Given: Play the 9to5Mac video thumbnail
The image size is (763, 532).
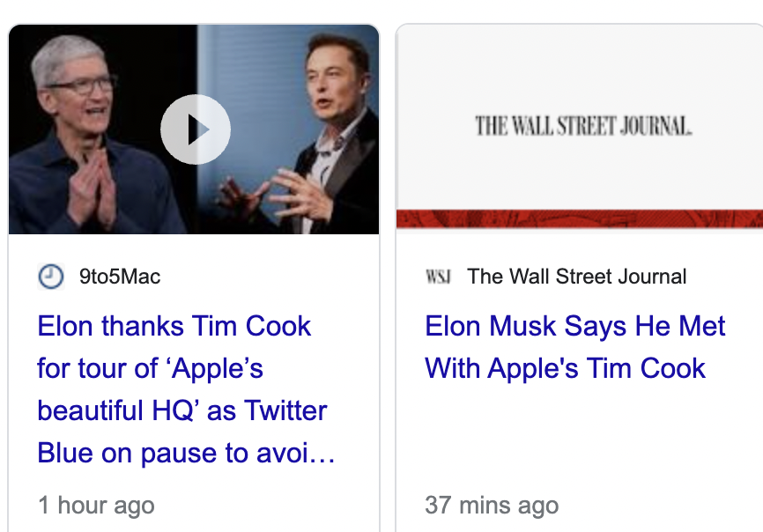Looking at the screenshot, I should [196, 130].
